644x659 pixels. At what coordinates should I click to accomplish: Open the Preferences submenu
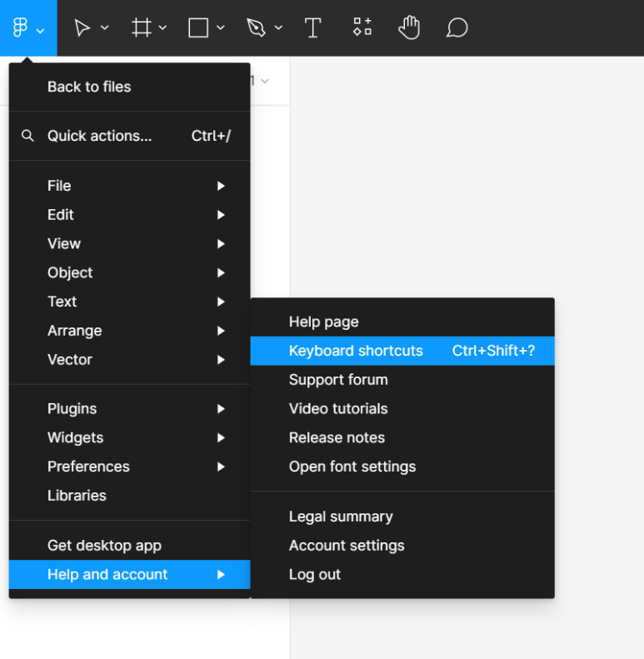click(x=129, y=467)
